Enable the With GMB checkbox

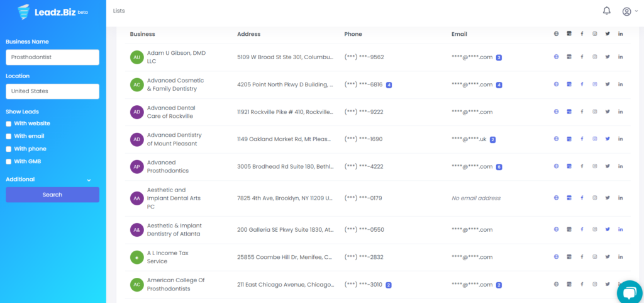click(x=8, y=162)
